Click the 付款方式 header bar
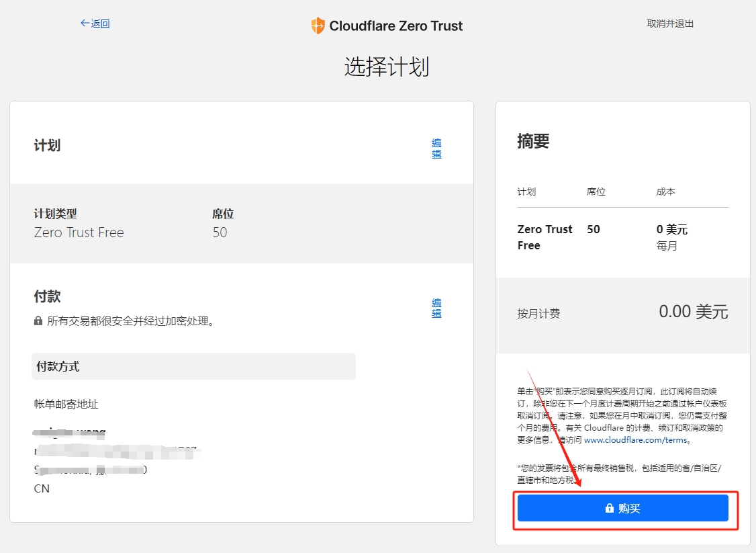 coord(193,366)
